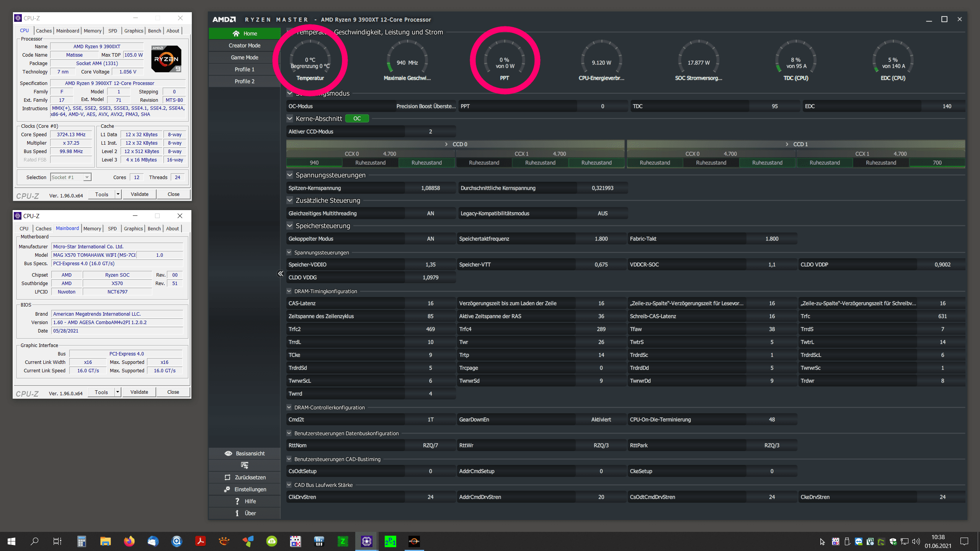Select Game Mode in Ryzen Master sidebar

pyautogui.click(x=244, y=57)
